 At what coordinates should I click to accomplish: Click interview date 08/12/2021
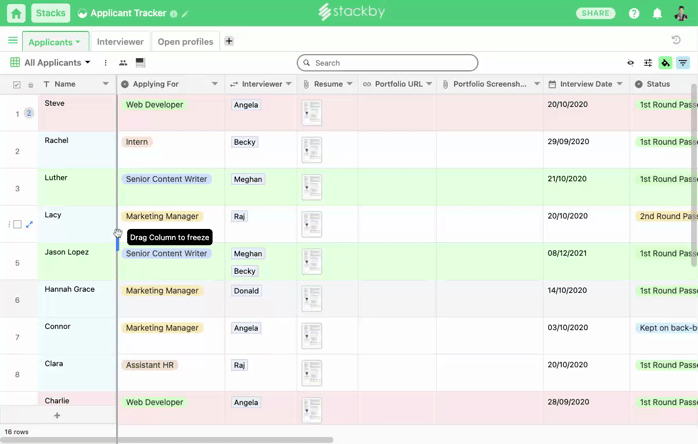tap(567, 253)
